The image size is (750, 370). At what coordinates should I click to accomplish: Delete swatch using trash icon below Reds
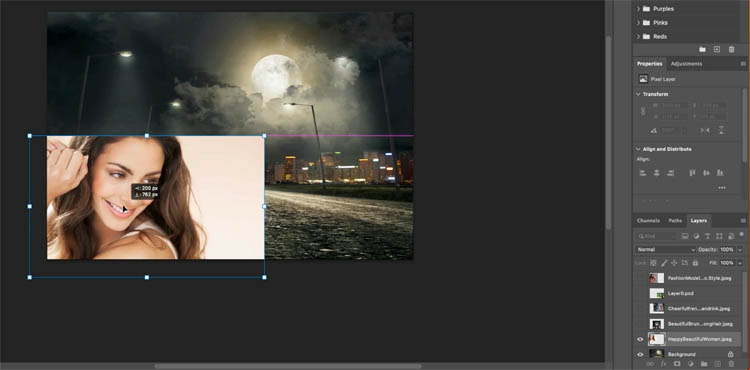tap(731, 49)
